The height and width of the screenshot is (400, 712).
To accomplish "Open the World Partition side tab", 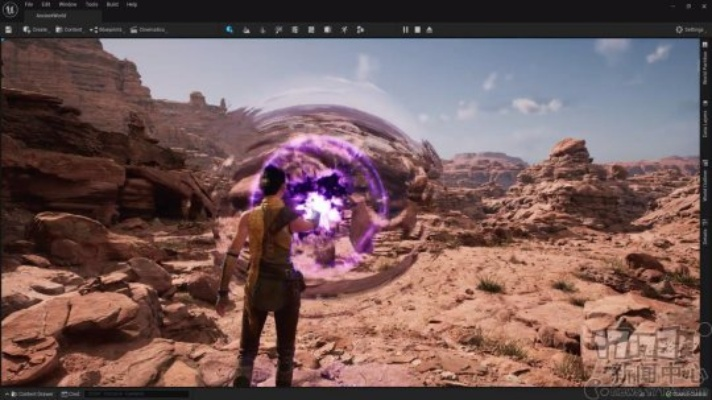I will pyautogui.click(x=705, y=64).
